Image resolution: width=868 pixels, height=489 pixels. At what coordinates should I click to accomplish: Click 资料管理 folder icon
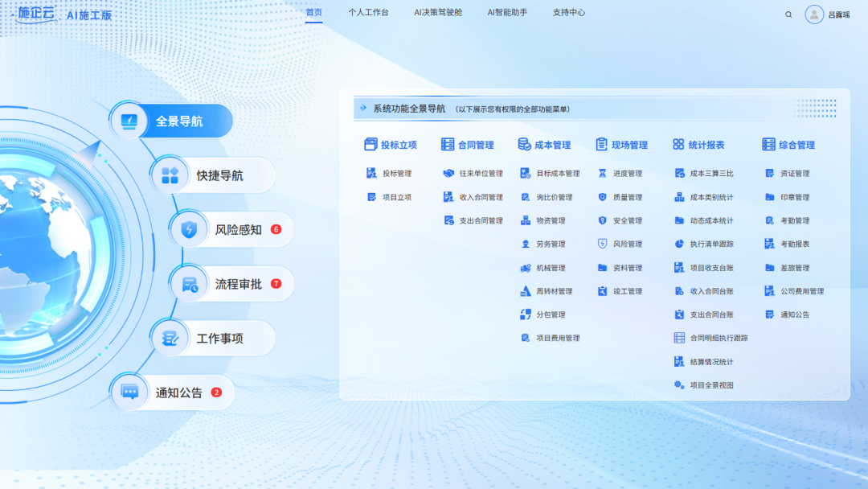click(x=602, y=268)
